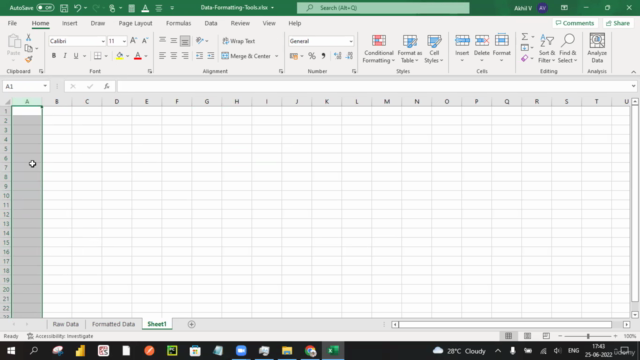640x360 pixels.
Task: Set bottom vertical alignment
Action: [x=185, y=41]
